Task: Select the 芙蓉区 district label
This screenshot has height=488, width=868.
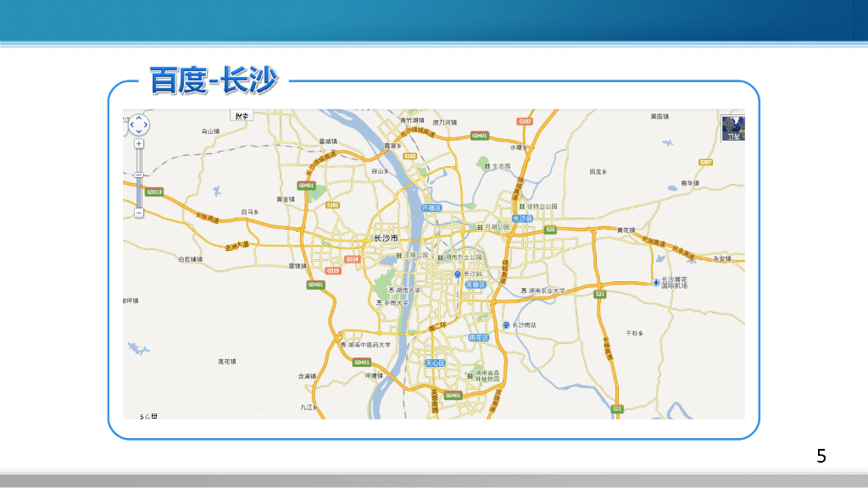Action: (476, 285)
